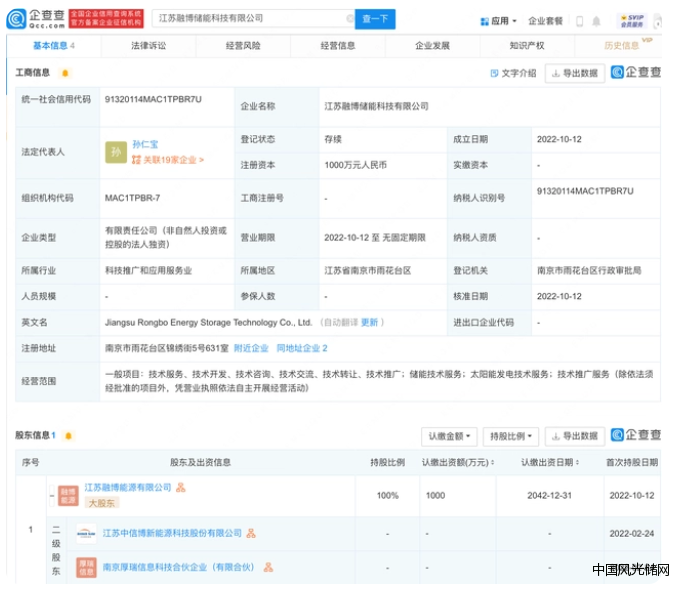This screenshot has width=678, height=600.
Task: Click 南京市雨花台区行政审批局 text
Action: (x=589, y=271)
